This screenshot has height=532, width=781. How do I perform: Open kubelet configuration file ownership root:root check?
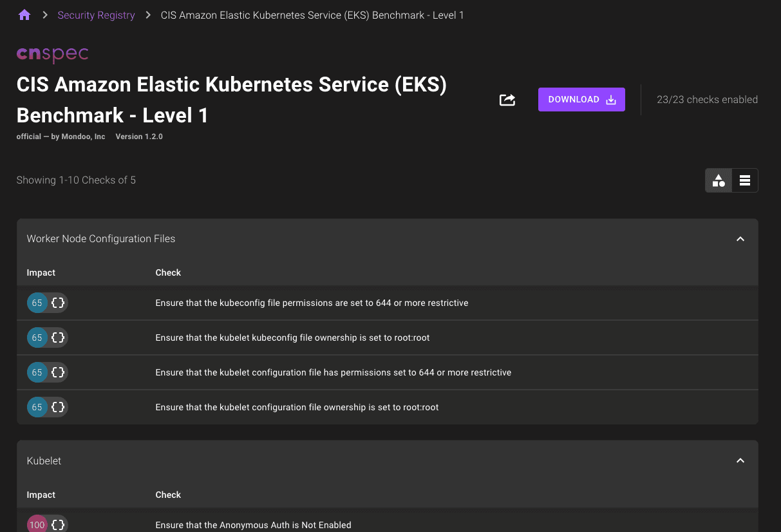pos(297,407)
